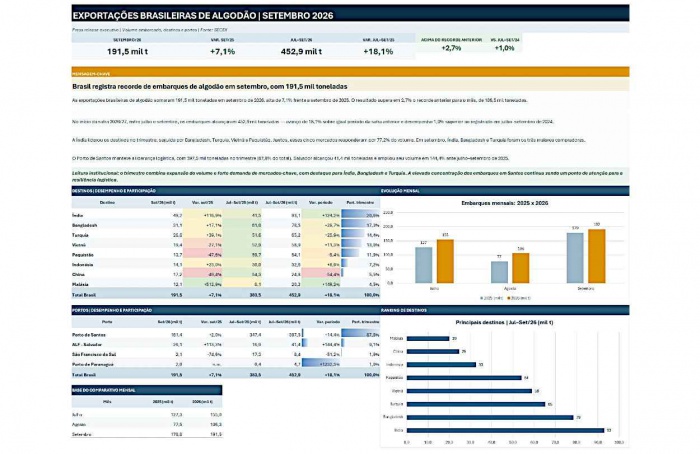The width and height of the screenshot is (700, 454).
Task: Select the "Porto de Paranaguá" row label
Action: (93, 364)
